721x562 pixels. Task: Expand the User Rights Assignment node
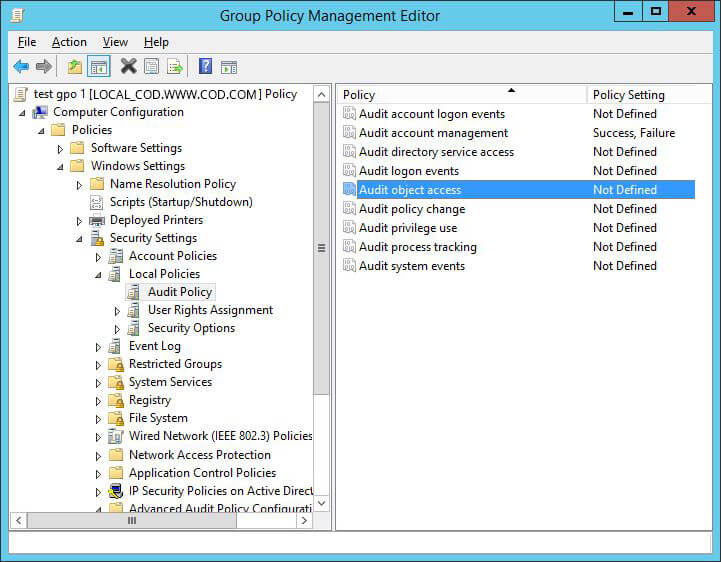click(117, 311)
